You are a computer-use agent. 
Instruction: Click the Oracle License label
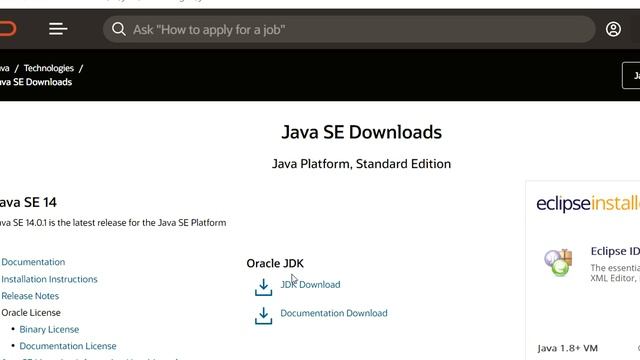[x=31, y=313]
